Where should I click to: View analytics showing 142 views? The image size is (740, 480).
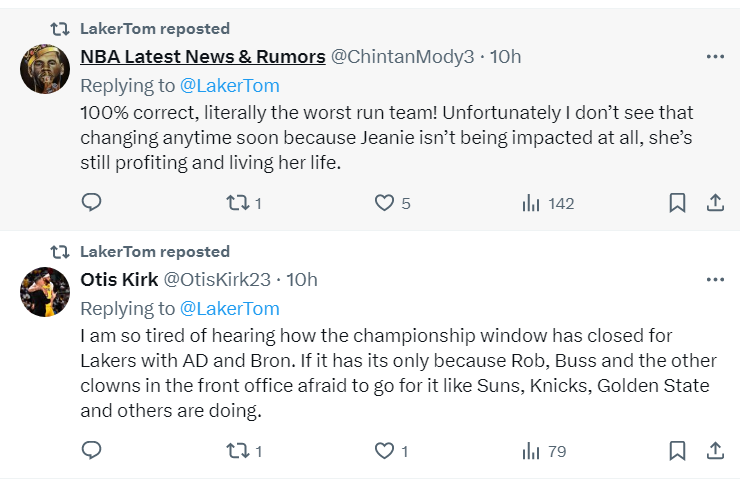(531, 203)
